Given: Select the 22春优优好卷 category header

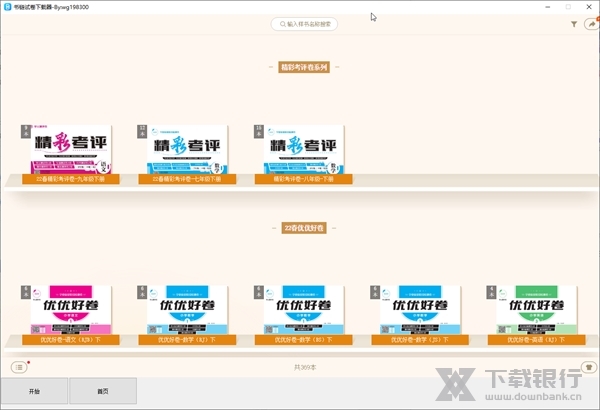Looking at the screenshot, I should tap(304, 229).
